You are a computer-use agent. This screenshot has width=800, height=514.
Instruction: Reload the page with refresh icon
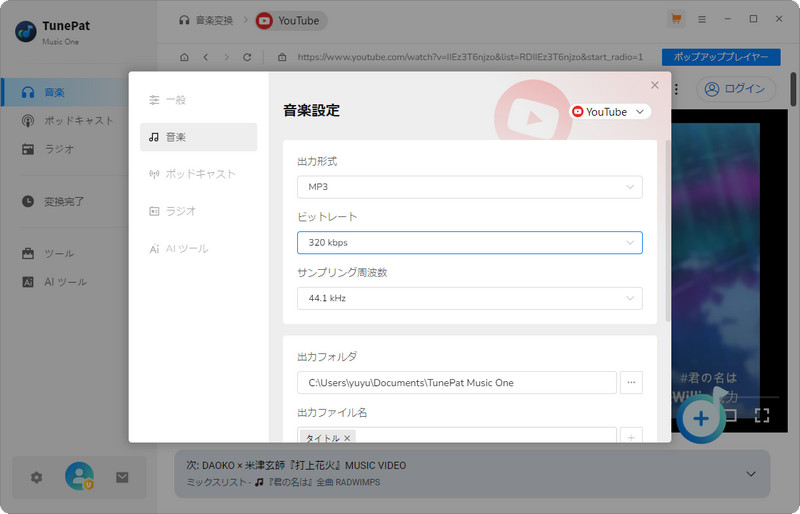coord(247,57)
